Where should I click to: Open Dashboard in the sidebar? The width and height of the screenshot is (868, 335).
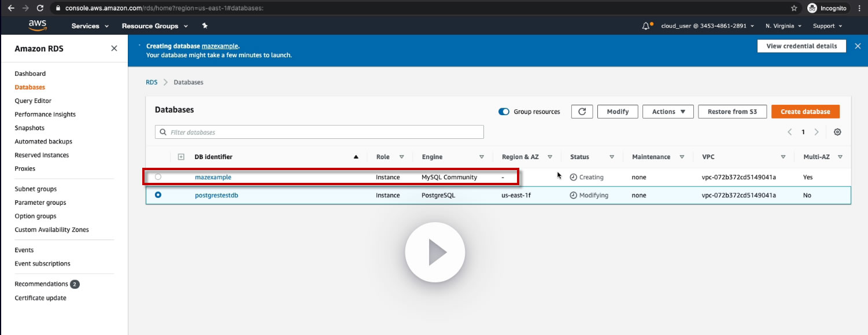[30, 73]
